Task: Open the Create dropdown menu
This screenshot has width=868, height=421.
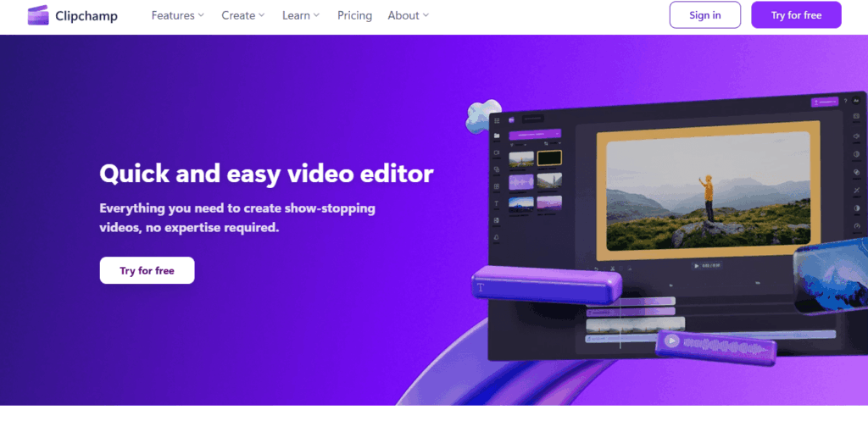Action: click(x=243, y=15)
